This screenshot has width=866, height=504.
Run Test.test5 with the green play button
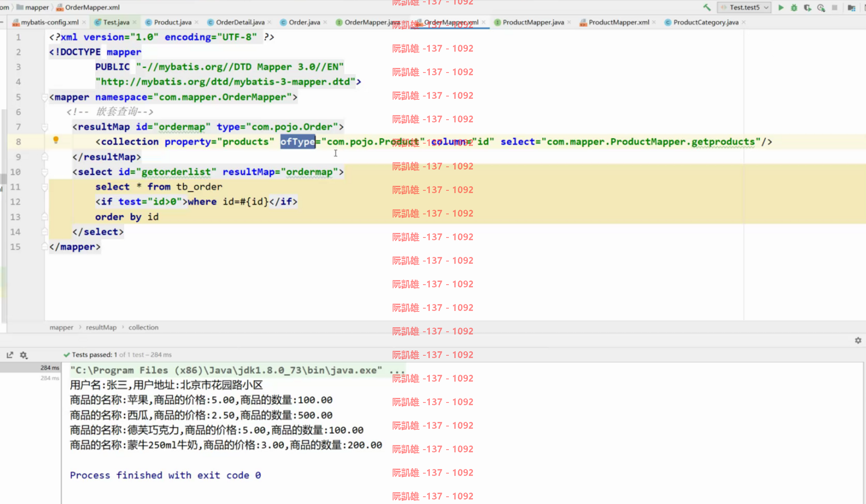pos(781,7)
